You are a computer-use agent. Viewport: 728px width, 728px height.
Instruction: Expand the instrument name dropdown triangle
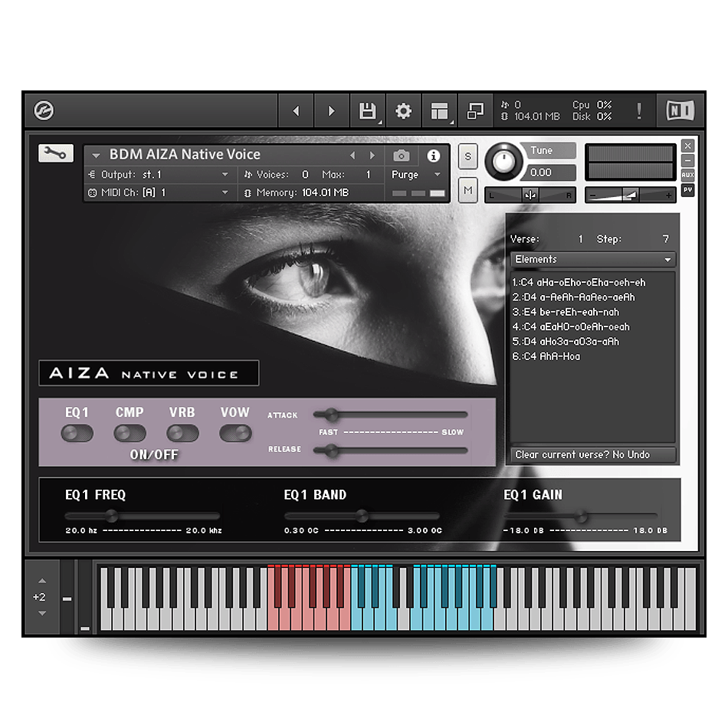click(96, 156)
